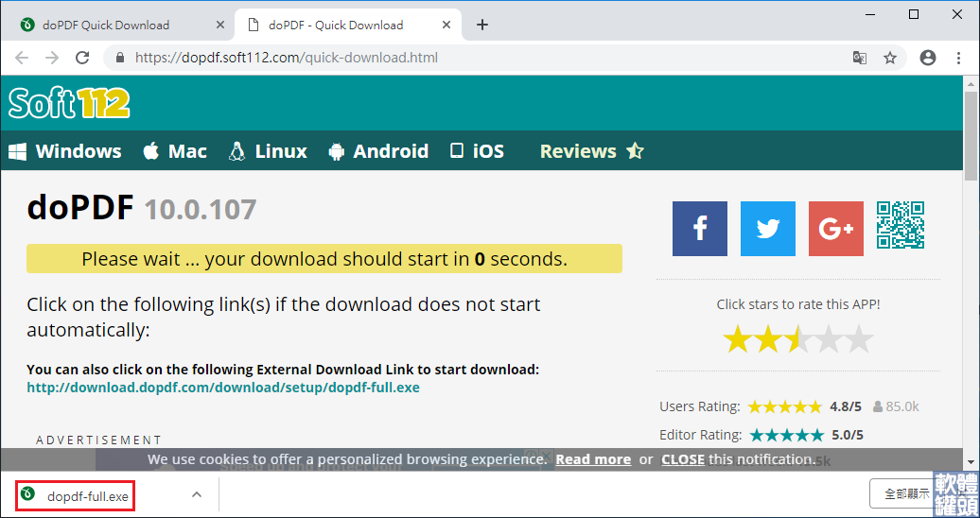The image size is (980, 518).
Task: Click 'Click stars to rate this APP!' text
Action: click(798, 304)
